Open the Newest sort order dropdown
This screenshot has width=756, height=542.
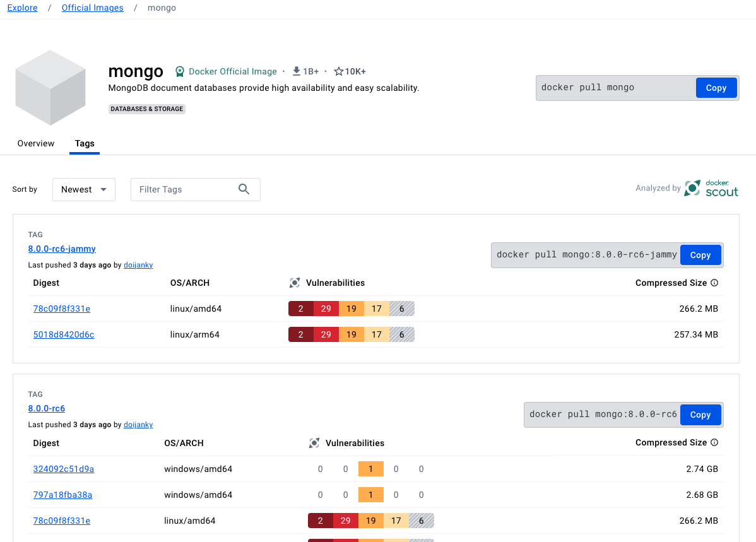(83, 189)
